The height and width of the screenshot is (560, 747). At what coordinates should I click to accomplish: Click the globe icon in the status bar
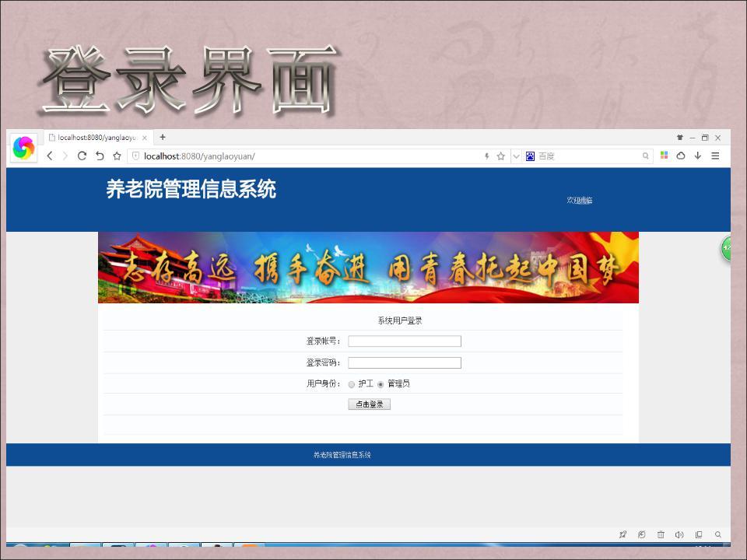(x=642, y=534)
